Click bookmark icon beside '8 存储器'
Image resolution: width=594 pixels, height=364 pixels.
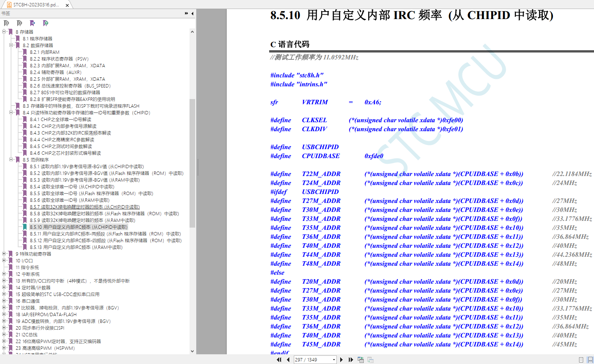click(x=10, y=32)
